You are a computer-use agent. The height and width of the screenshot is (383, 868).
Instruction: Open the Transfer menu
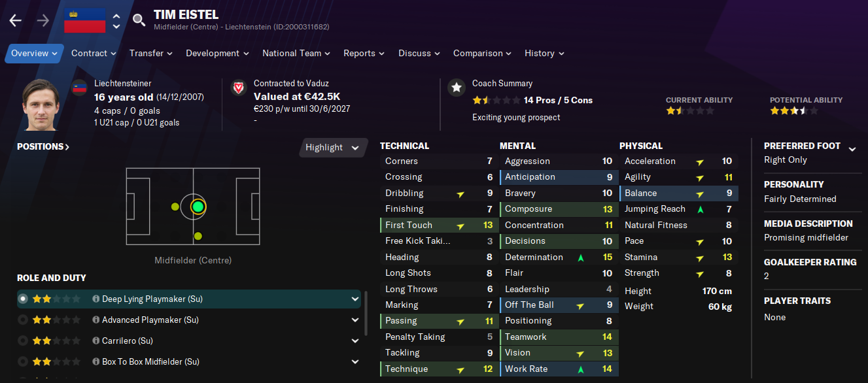(151, 53)
